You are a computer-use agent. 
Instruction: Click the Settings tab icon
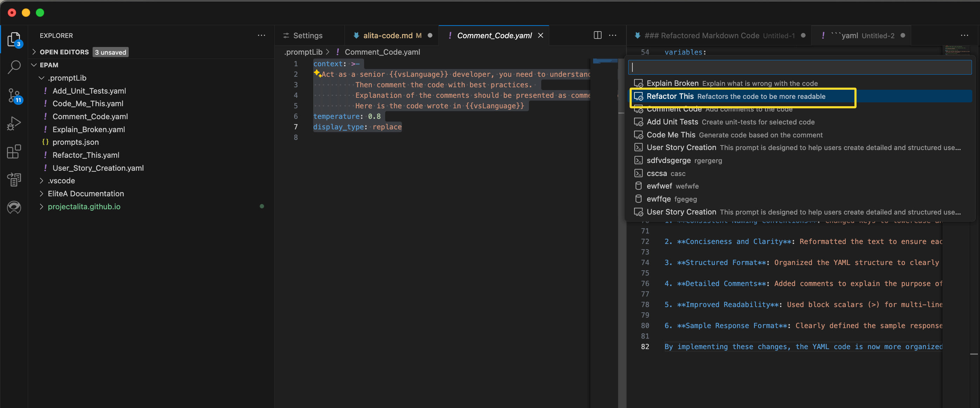(286, 35)
